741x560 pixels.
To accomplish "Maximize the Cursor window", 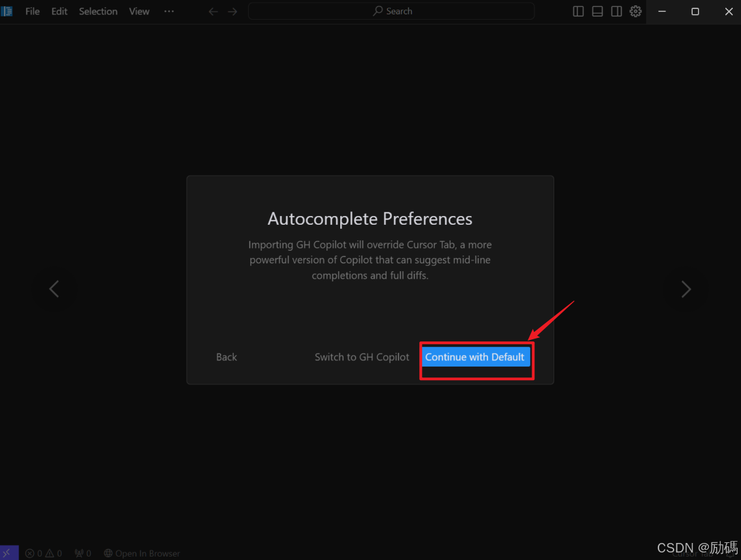I will pos(695,12).
